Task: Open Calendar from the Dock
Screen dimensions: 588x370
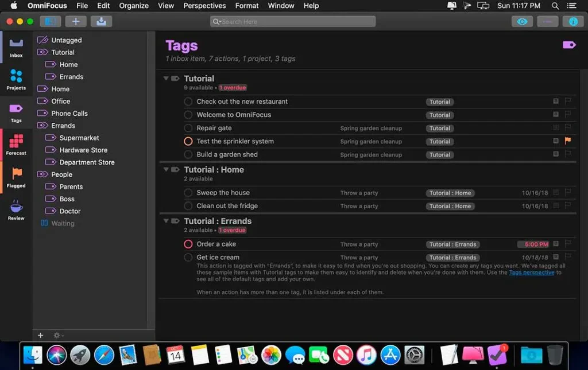Action: [x=175, y=355]
